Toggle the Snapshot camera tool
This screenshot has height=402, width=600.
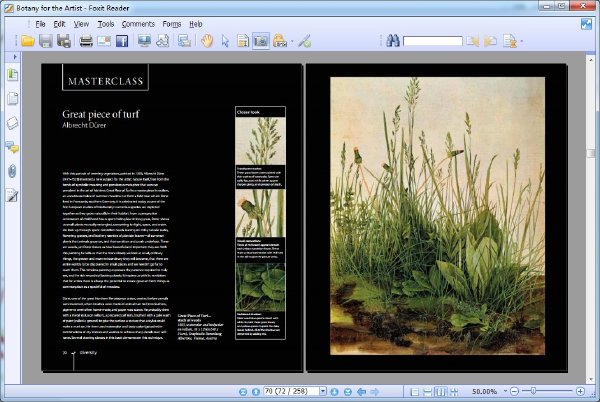point(261,41)
